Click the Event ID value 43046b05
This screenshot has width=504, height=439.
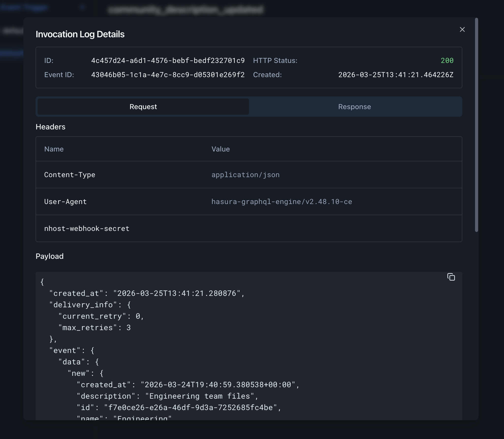point(168,75)
